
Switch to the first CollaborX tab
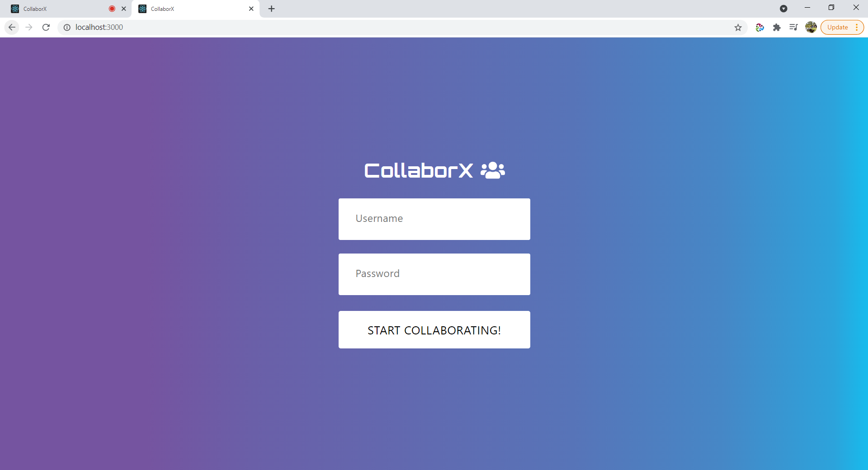pyautogui.click(x=59, y=9)
